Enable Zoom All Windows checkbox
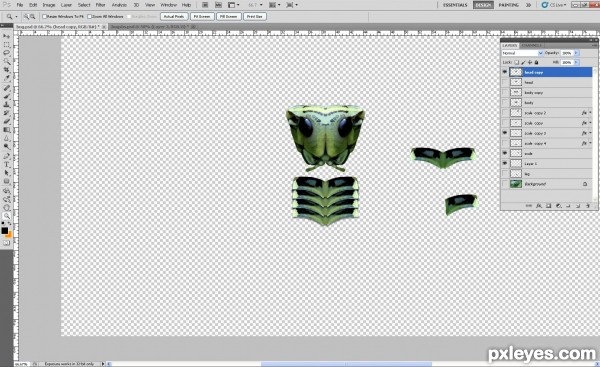Viewport: 600px width, 367px height. (x=90, y=16)
